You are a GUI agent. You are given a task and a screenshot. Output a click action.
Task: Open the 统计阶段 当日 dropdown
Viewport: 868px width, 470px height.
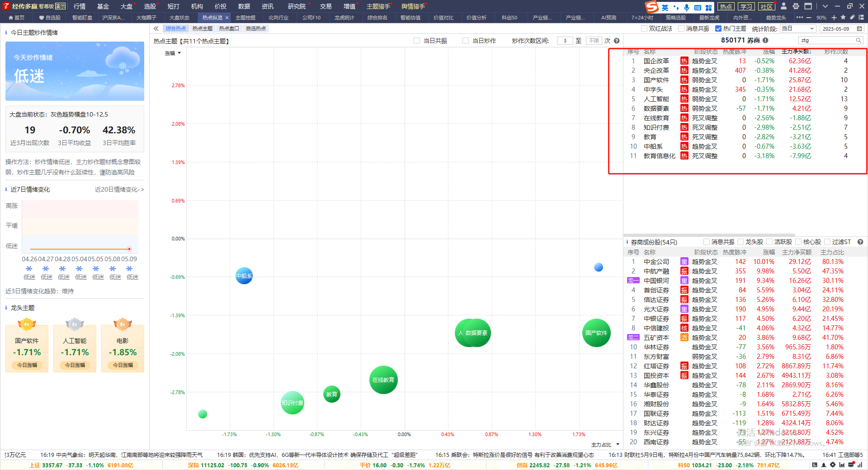point(797,28)
